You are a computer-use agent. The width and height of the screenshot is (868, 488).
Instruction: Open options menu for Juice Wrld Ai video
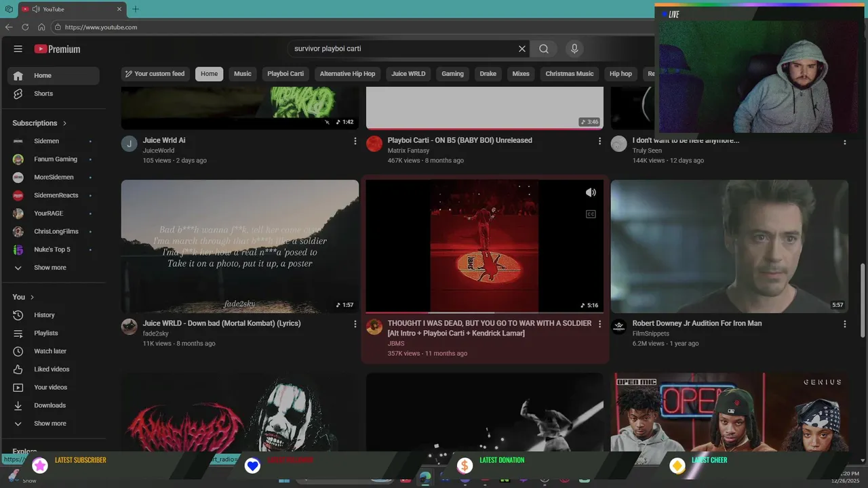pyautogui.click(x=355, y=141)
